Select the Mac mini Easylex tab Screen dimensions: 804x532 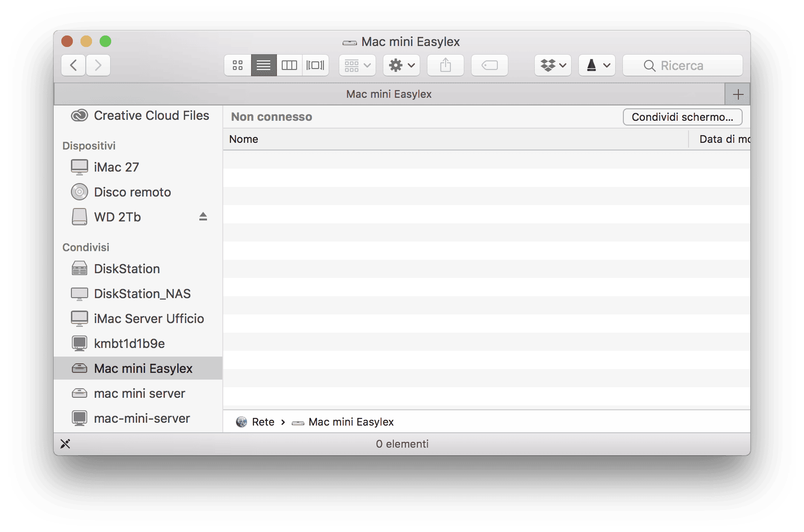(x=389, y=94)
